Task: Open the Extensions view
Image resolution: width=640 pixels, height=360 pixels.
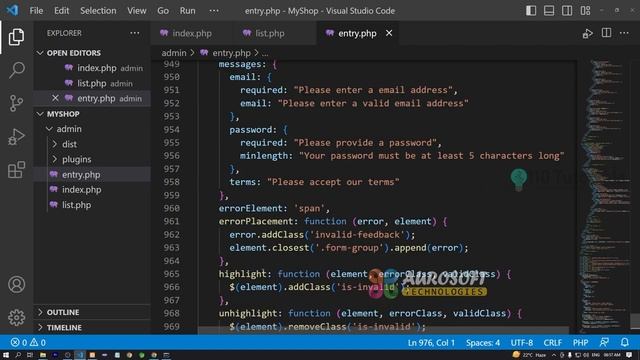Action: click(x=16, y=169)
